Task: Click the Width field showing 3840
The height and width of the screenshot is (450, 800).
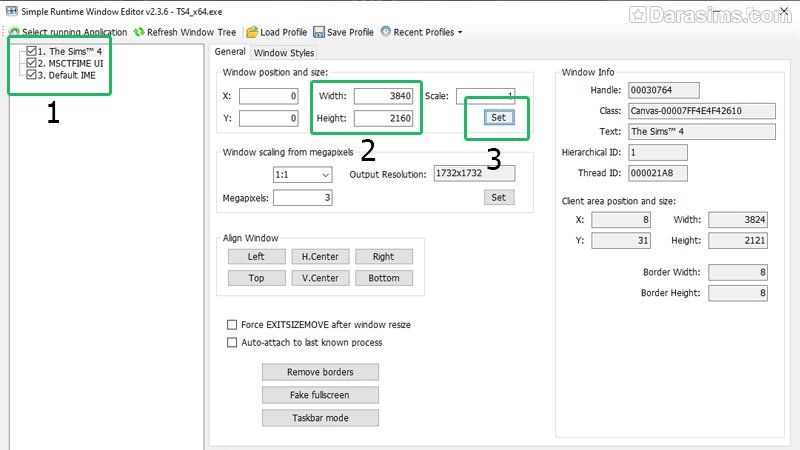Action: click(x=383, y=96)
